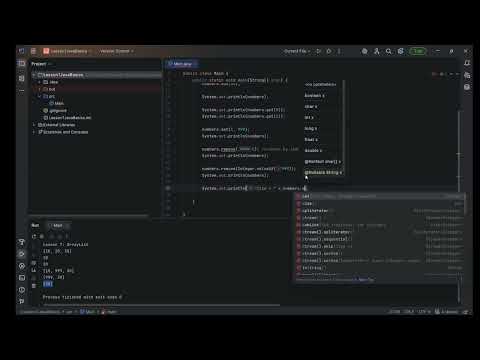Select 'stream().spliterator' completion suggestion
This screenshot has width=480, height=360.
pyautogui.click(x=380, y=232)
